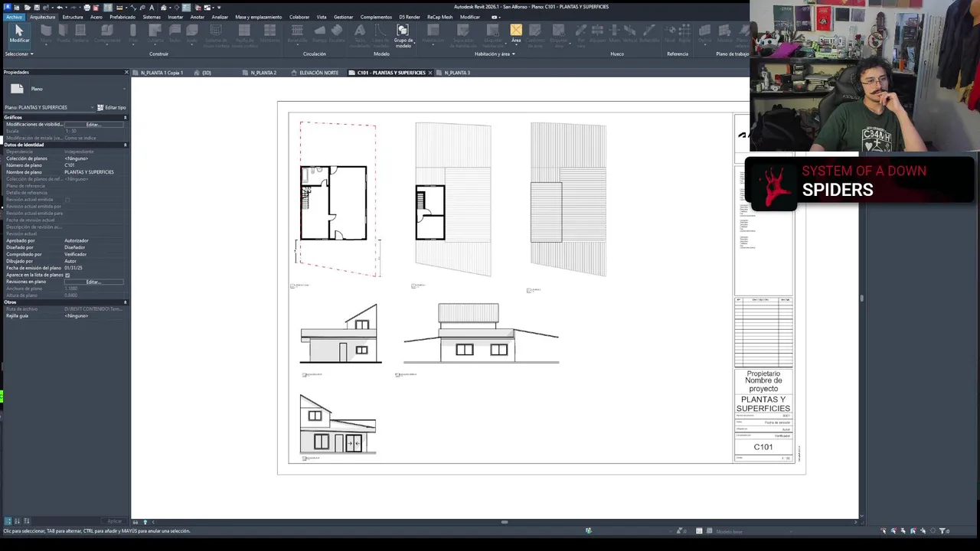
Task: Click the floor plan viewport on the sheet
Action: click(334, 203)
